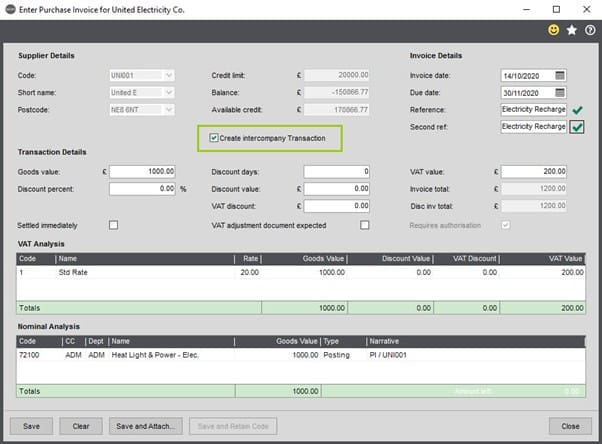Click the app icon in title bar
602x444 pixels.
click(10, 9)
